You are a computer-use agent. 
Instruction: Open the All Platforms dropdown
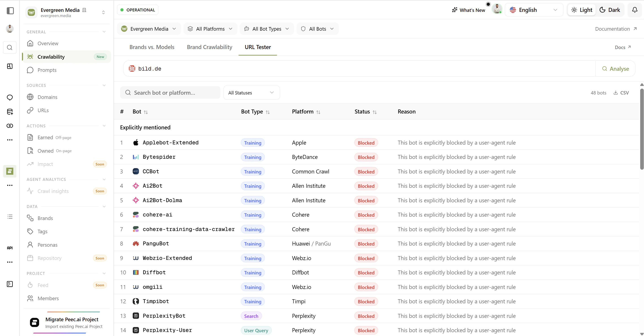pyautogui.click(x=210, y=29)
